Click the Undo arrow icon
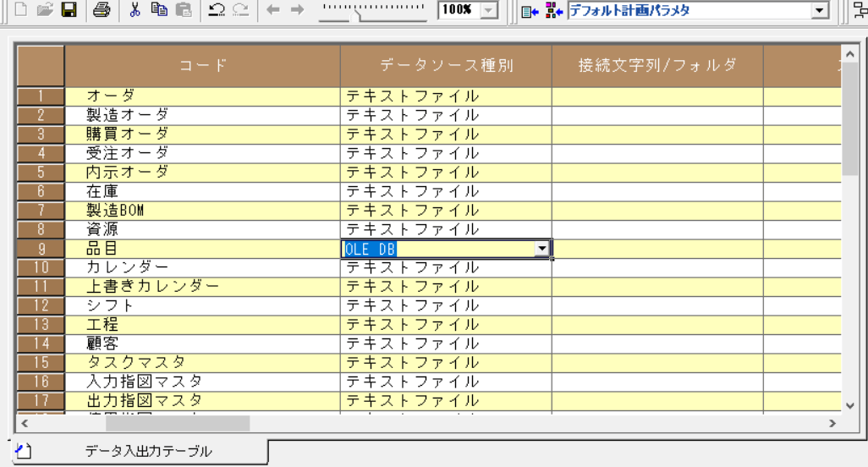The width and height of the screenshot is (868, 467). [x=217, y=9]
